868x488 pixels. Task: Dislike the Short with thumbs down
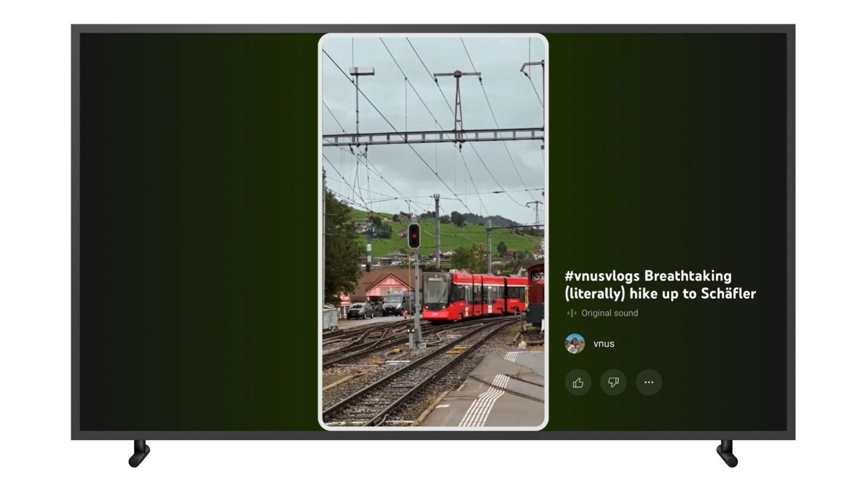point(614,382)
